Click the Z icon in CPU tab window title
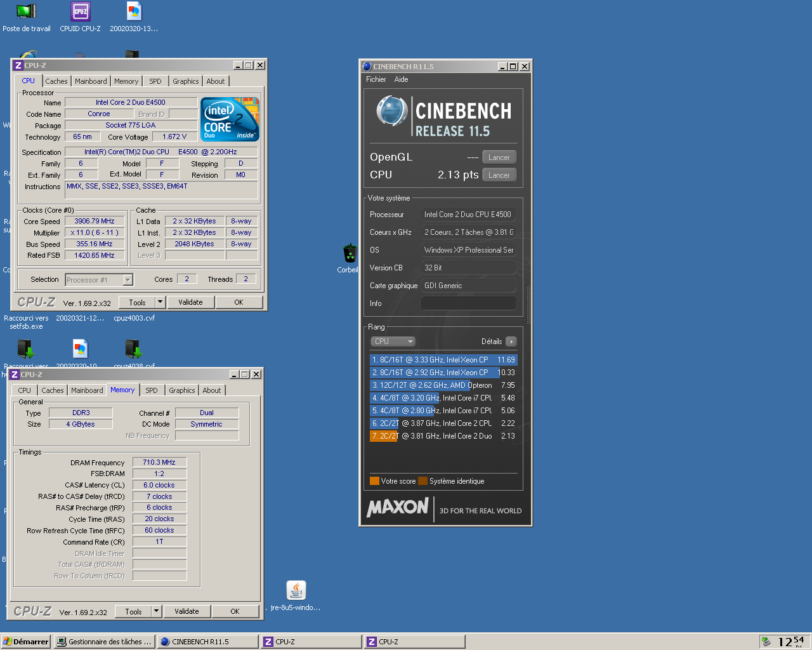 click(18, 65)
